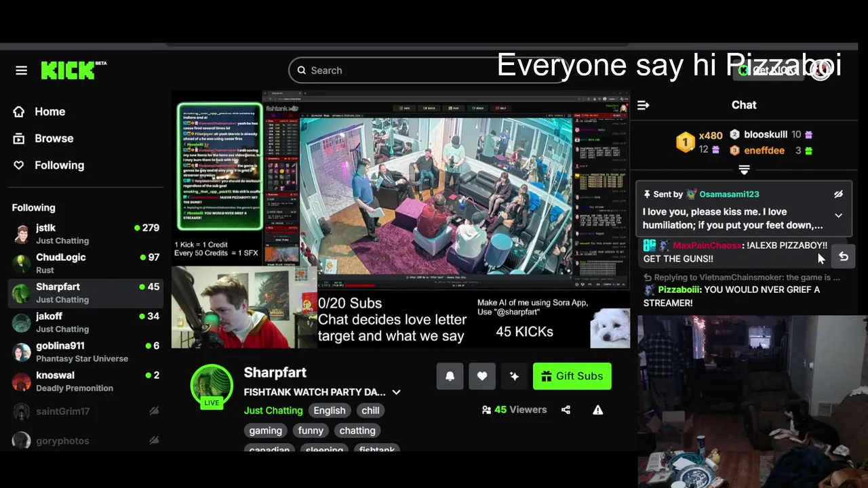This screenshot has width=868, height=488.
Task: Click the reply arrow on chat message
Action: 844,257
